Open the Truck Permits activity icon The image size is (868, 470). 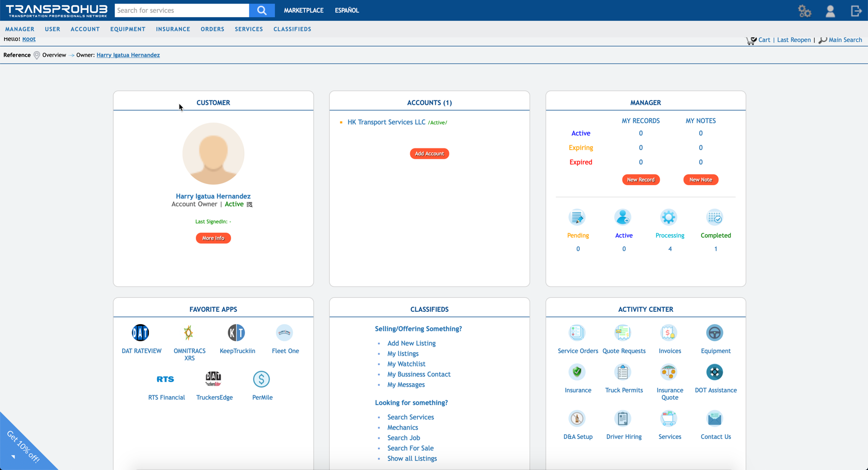point(623,372)
